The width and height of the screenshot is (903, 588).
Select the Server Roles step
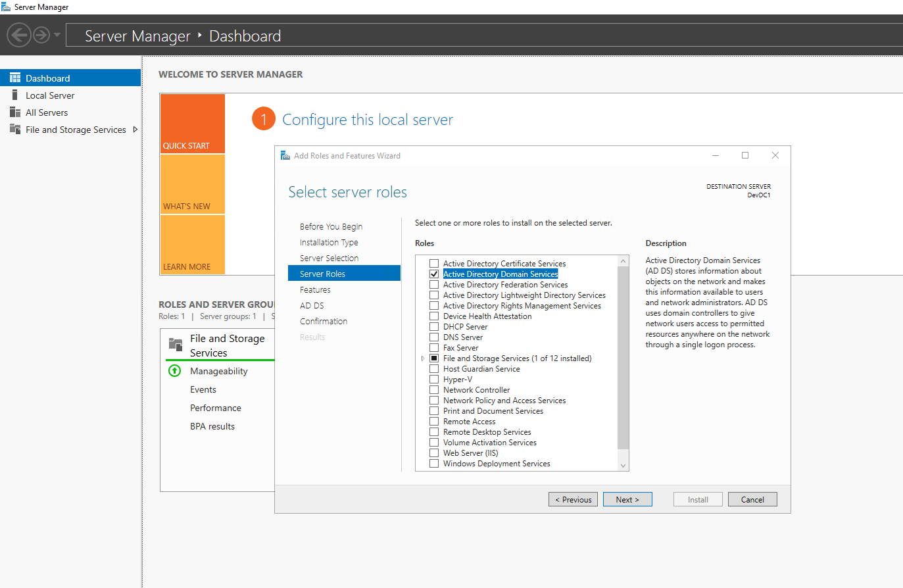(x=344, y=274)
